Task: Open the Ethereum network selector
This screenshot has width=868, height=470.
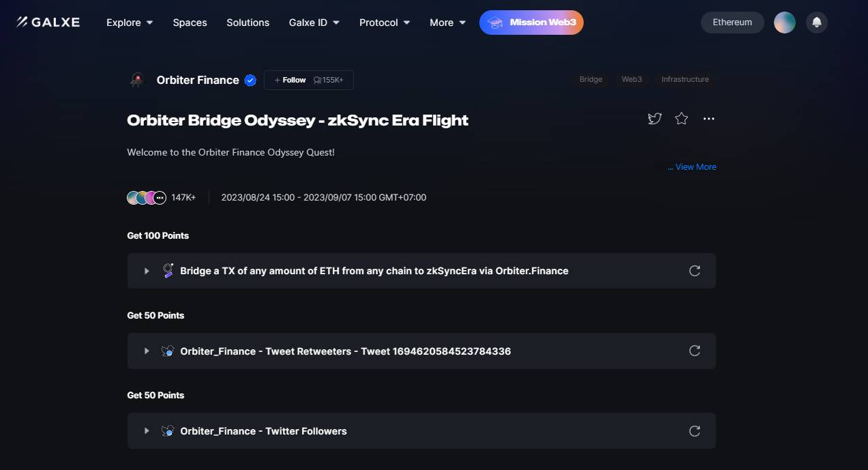Action: (732, 23)
